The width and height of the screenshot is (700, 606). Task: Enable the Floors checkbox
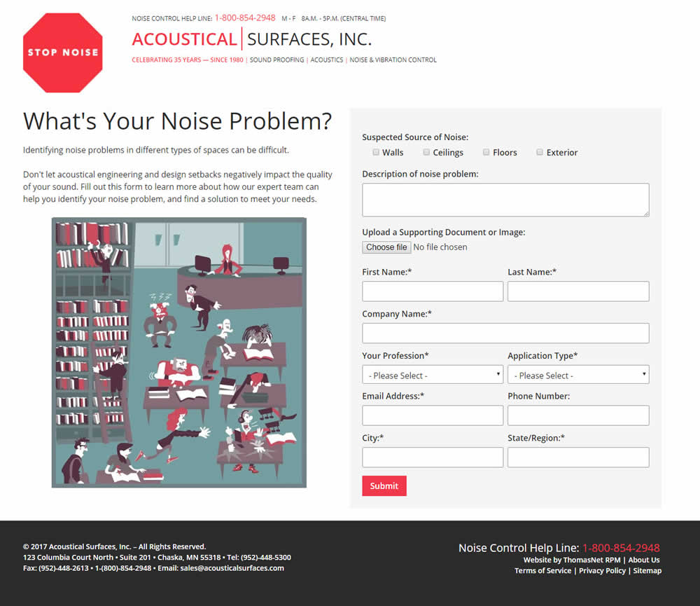coord(486,152)
